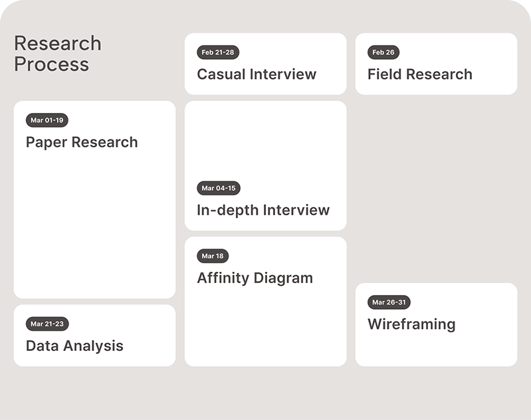
Task: Open the Casual Interview title
Action: [x=257, y=74]
